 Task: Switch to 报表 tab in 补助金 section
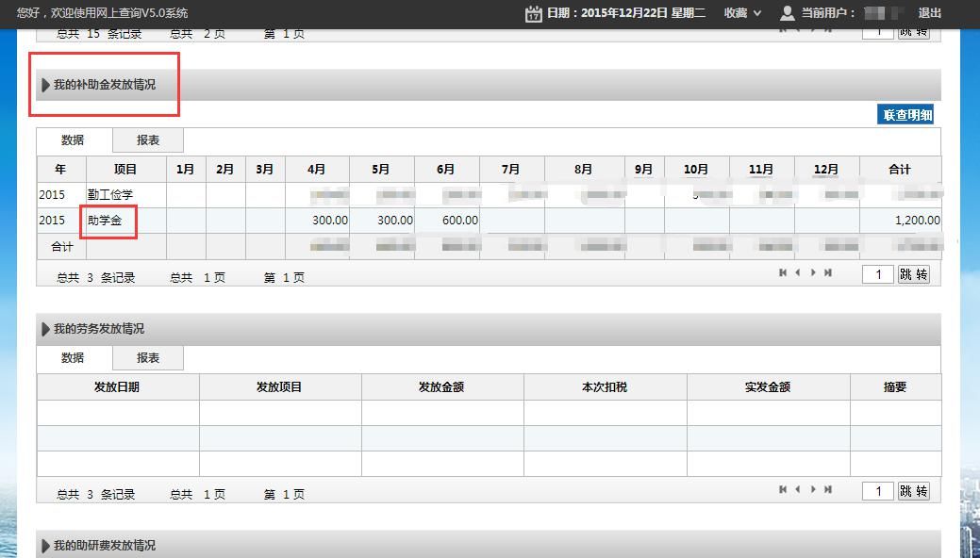[148, 140]
